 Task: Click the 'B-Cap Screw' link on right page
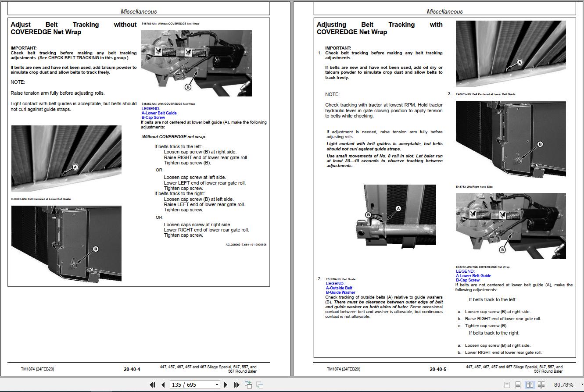468,280
